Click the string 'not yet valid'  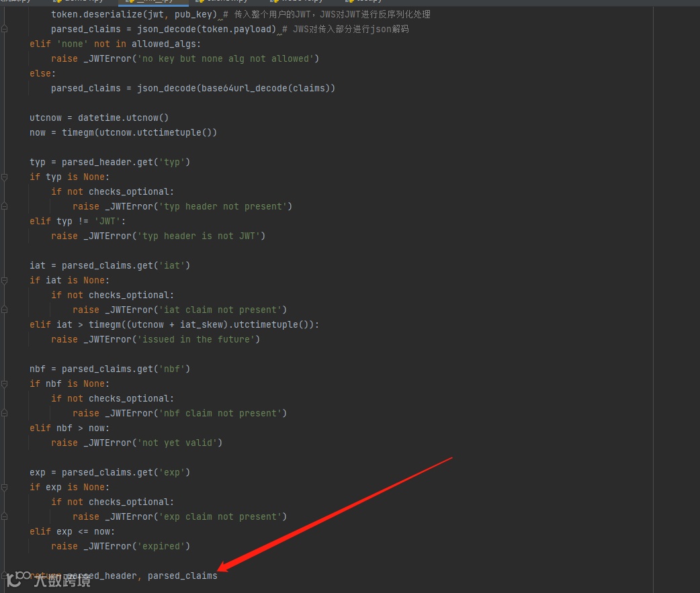pyautogui.click(x=177, y=443)
